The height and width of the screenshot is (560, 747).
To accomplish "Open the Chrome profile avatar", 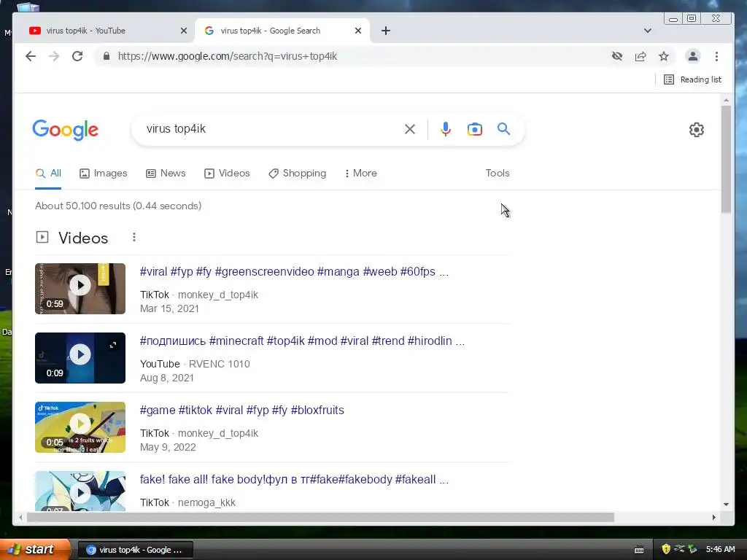I will [693, 56].
